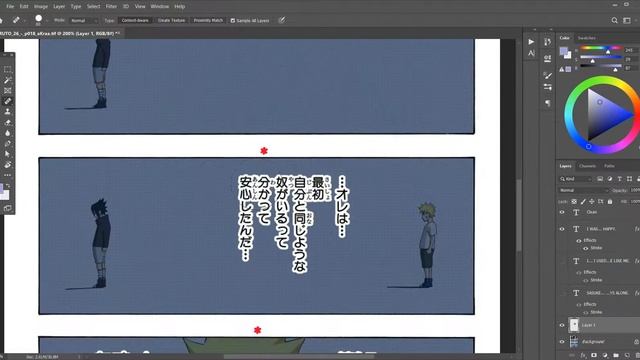Click the Home icon in options bar
The image size is (640, 360).
click(1, 20)
